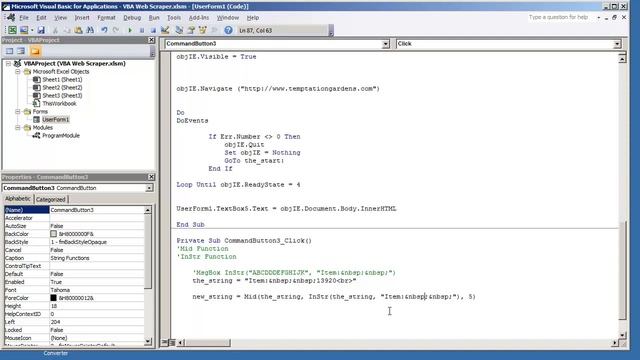Click the Toolbox toolbar icon

coord(214,30)
